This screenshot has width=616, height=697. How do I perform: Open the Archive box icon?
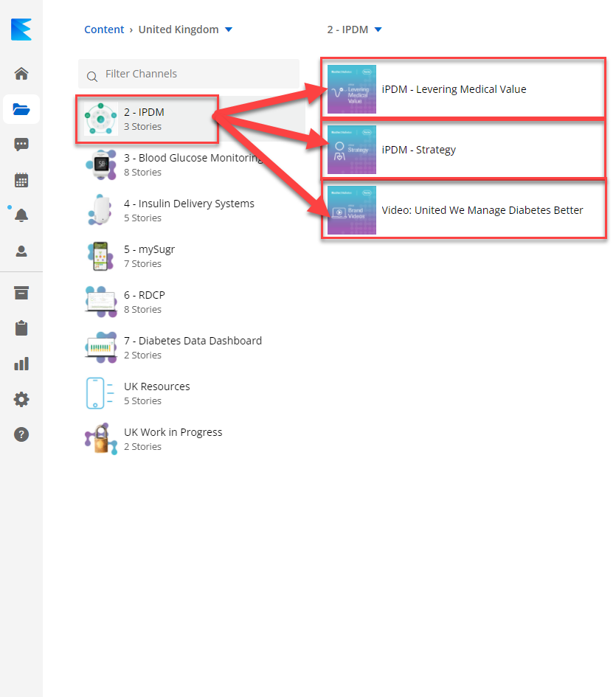point(21,293)
